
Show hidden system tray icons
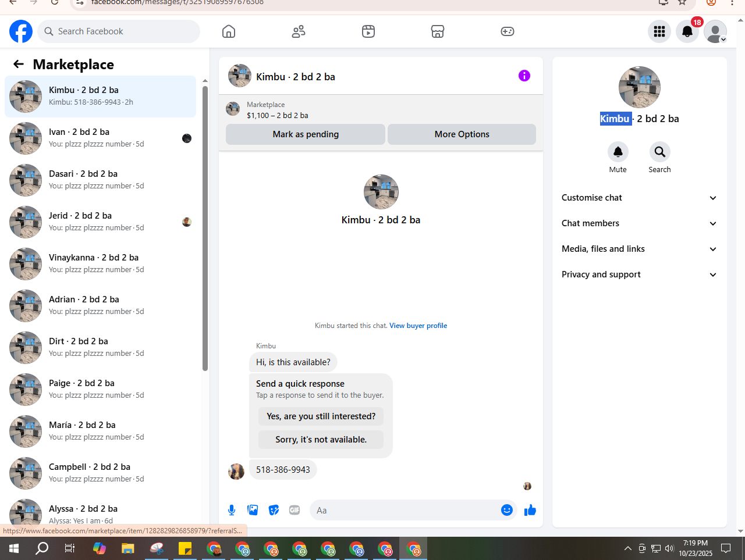tap(627, 548)
